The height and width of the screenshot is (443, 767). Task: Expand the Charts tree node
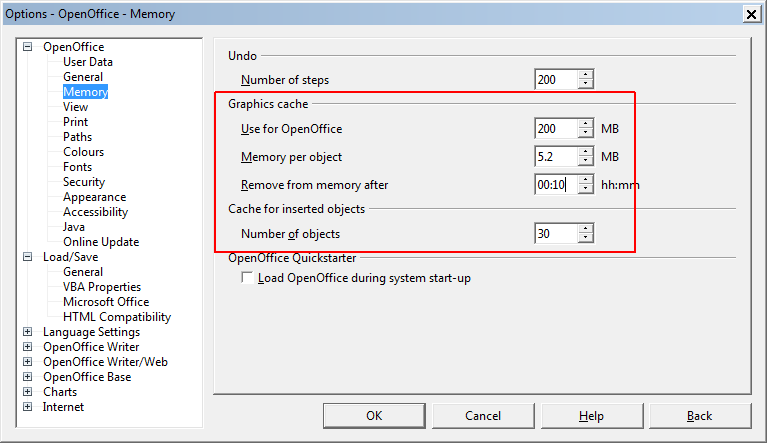(x=28, y=392)
